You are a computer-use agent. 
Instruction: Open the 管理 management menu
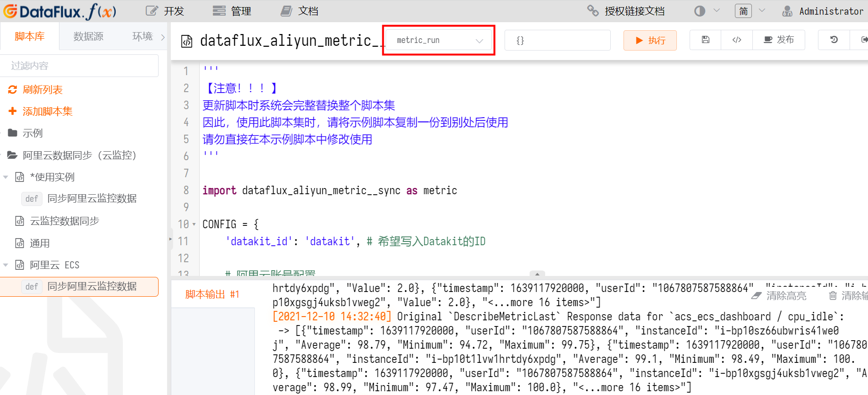tap(232, 11)
